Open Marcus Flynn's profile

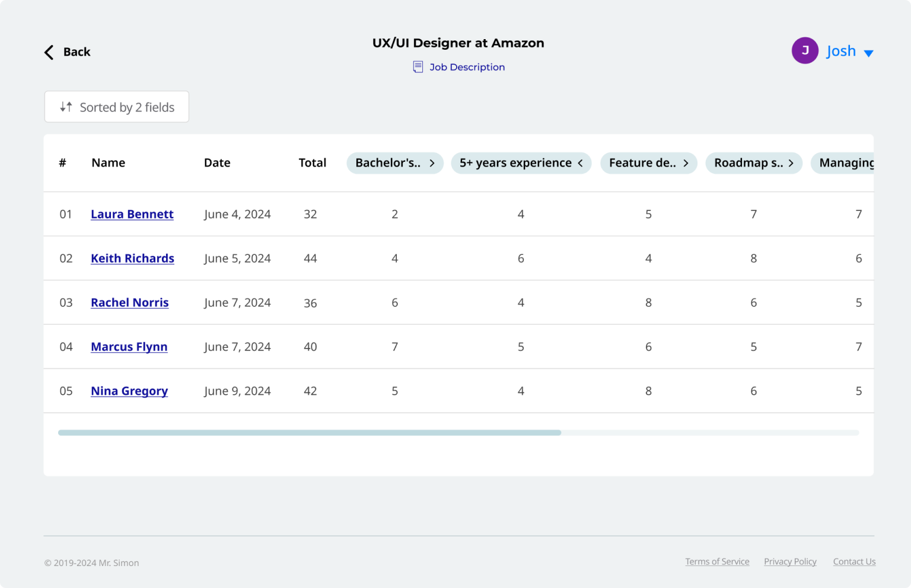tap(129, 347)
